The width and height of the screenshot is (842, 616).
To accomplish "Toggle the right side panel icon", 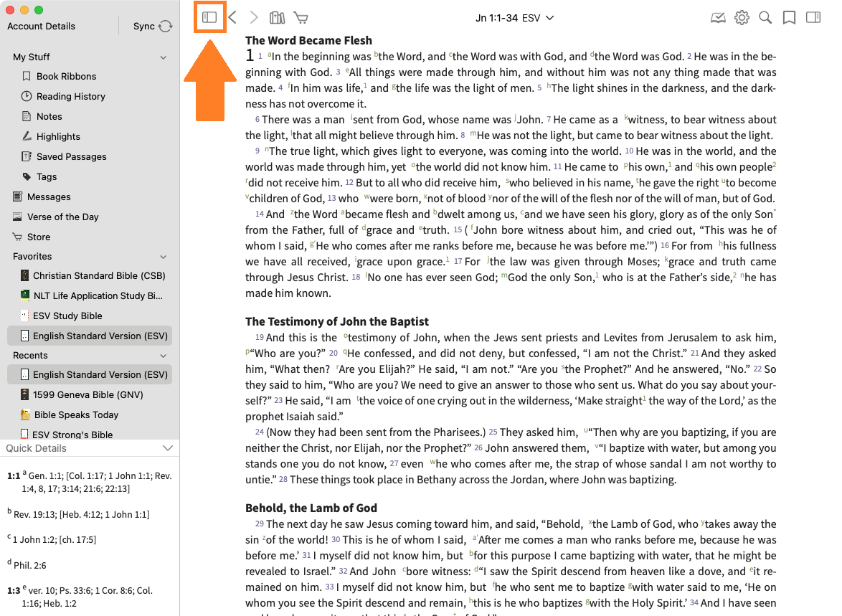I will pyautogui.click(x=813, y=17).
